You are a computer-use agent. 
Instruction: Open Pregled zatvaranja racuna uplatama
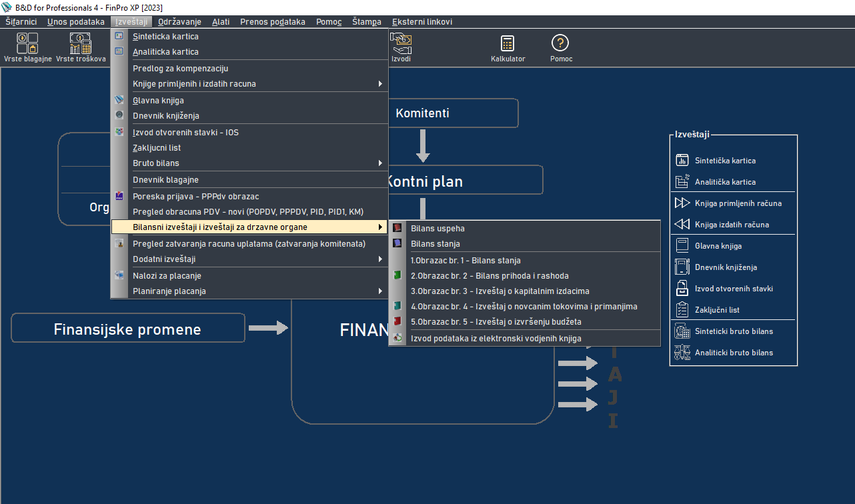tap(250, 243)
